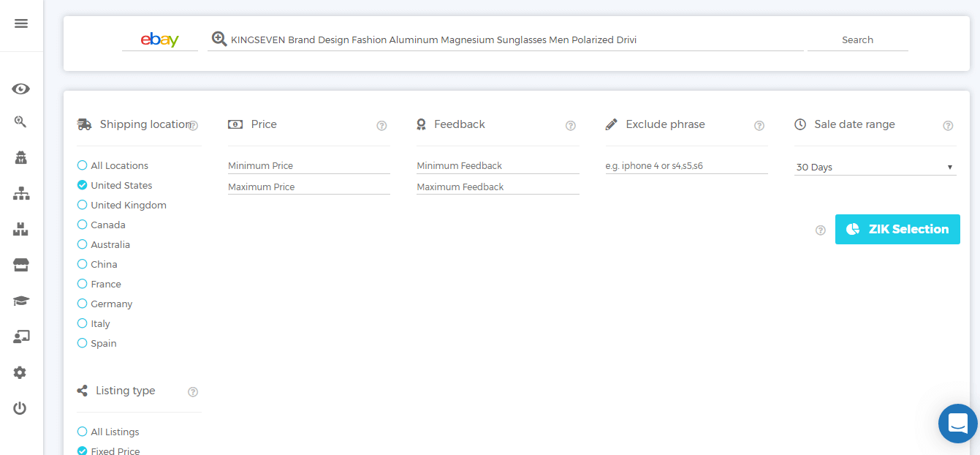
Task: Select the All Locations radio option
Action: pyautogui.click(x=83, y=165)
